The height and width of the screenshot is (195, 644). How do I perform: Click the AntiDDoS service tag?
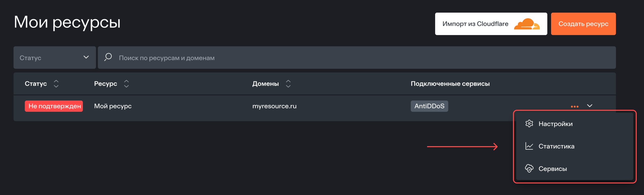[x=429, y=106]
